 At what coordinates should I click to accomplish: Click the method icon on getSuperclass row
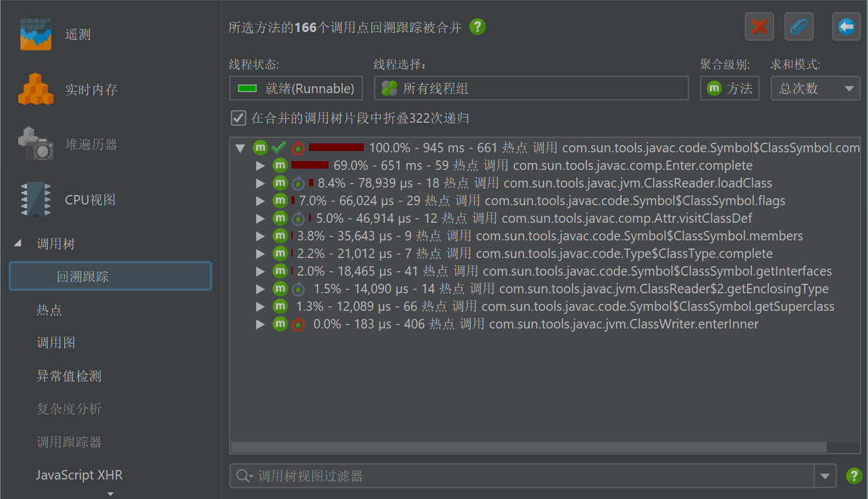coord(280,306)
